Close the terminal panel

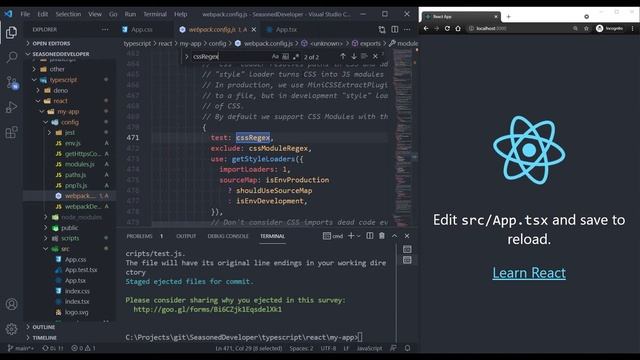click(407, 236)
